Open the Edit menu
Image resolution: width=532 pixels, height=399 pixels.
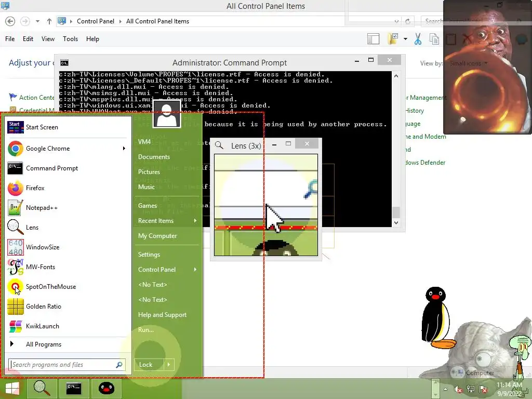(x=28, y=39)
